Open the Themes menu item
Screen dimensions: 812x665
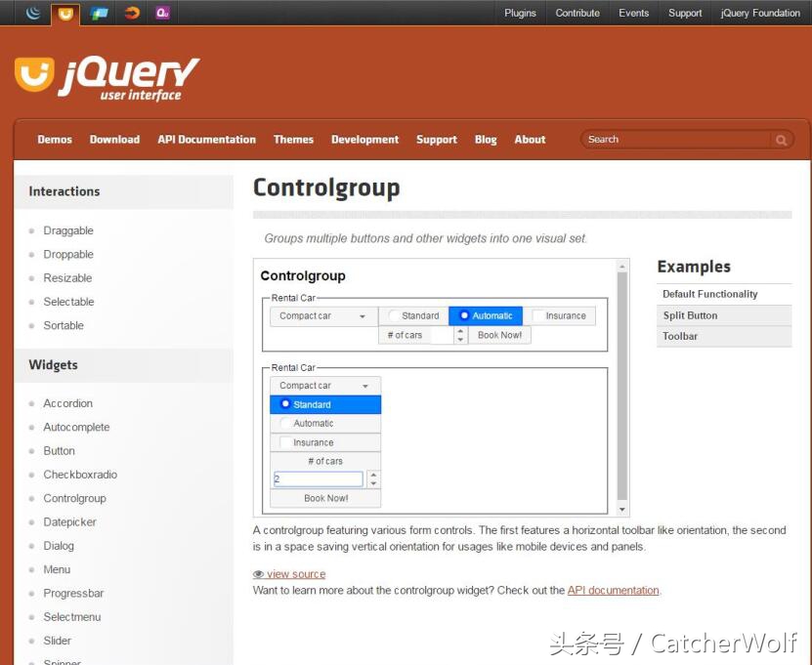click(293, 140)
